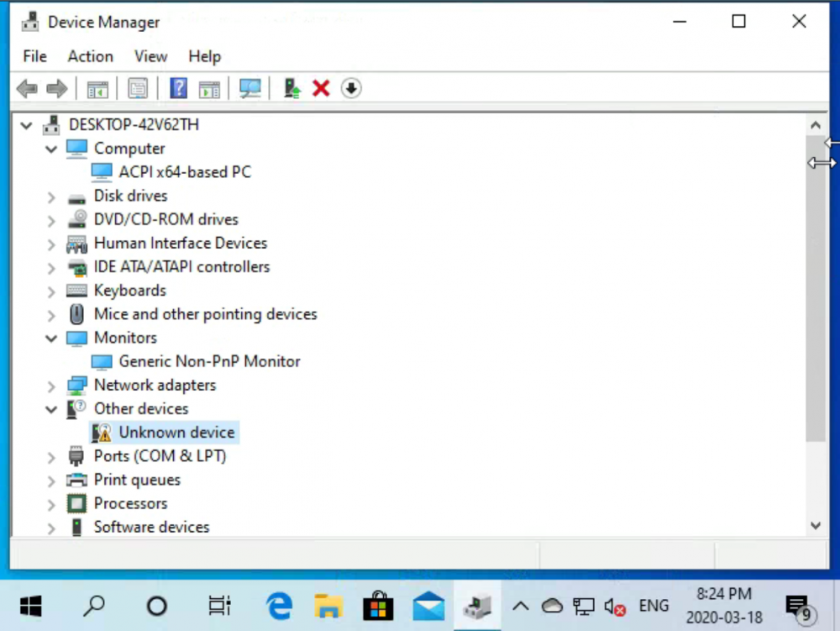
Task: Open the Action menu
Action: 90,56
